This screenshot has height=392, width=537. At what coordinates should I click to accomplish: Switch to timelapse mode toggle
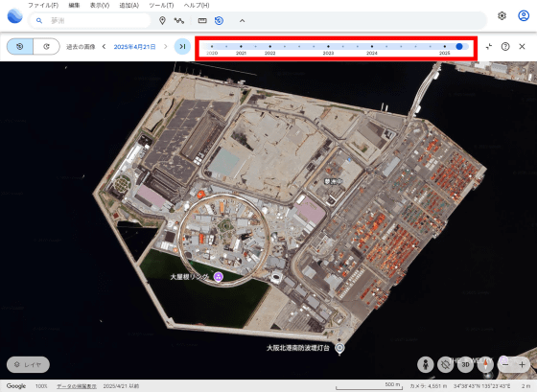point(47,47)
